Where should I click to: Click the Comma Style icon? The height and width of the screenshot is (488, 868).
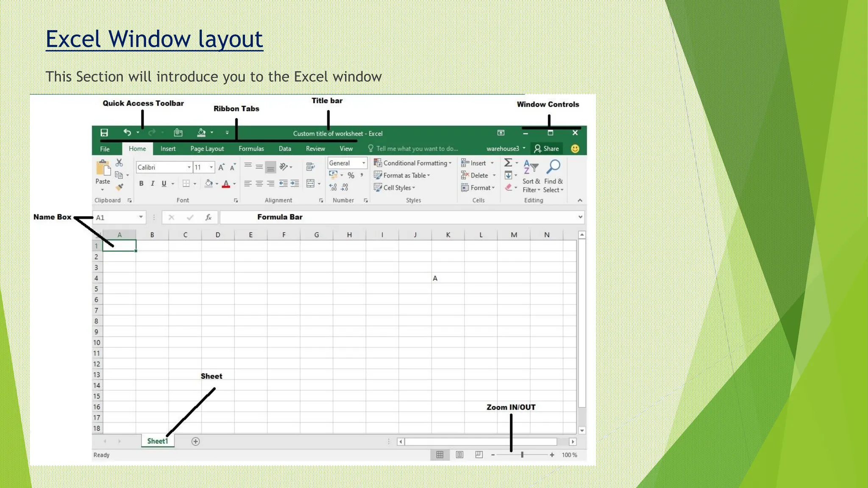pyautogui.click(x=362, y=175)
